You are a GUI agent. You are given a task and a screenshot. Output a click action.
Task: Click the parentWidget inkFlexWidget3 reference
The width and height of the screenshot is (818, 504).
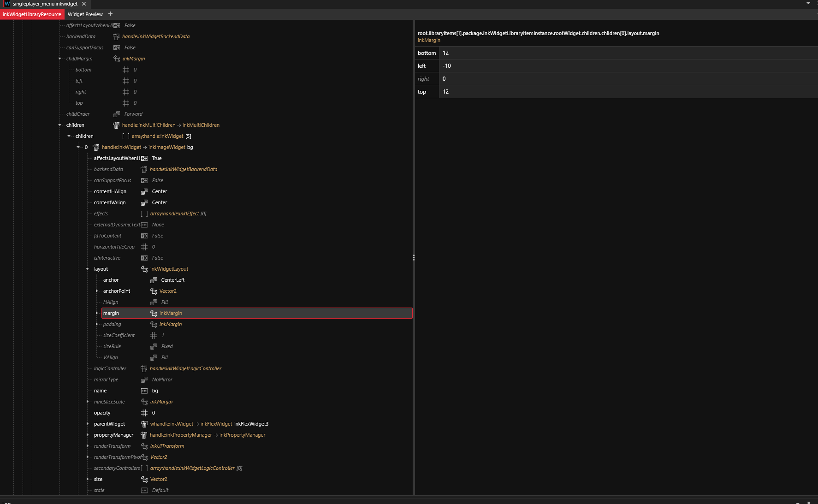point(251,424)
